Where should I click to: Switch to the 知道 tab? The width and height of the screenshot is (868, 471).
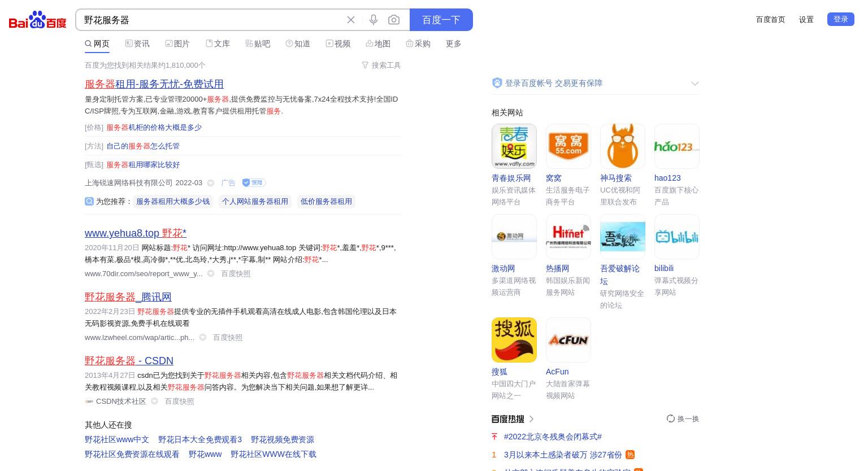pyautogui.click(x=298, y=43)
